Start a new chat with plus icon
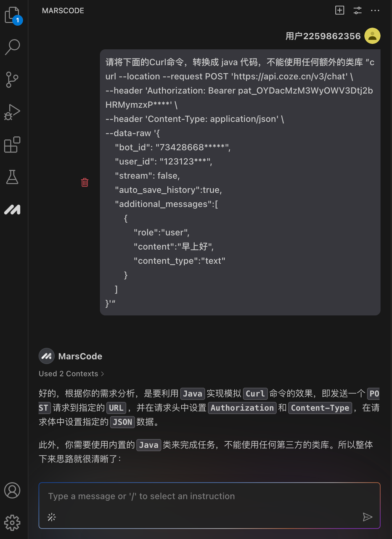This screenshot has width=392, height=539. [x=339, y=11]
